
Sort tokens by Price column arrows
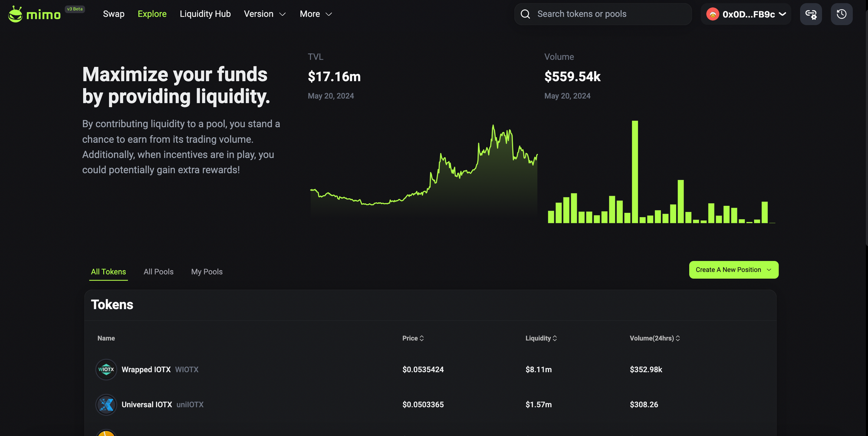click(x=421, y=338)
